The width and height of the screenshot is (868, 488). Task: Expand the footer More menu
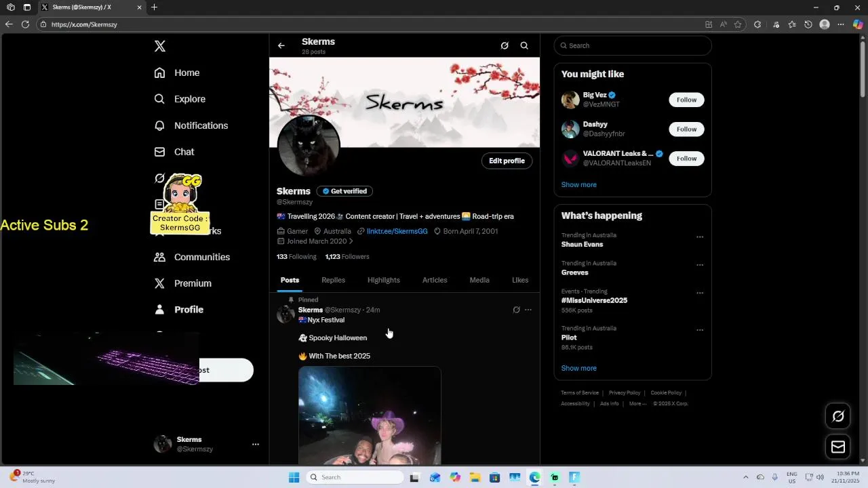pos(637,404)
